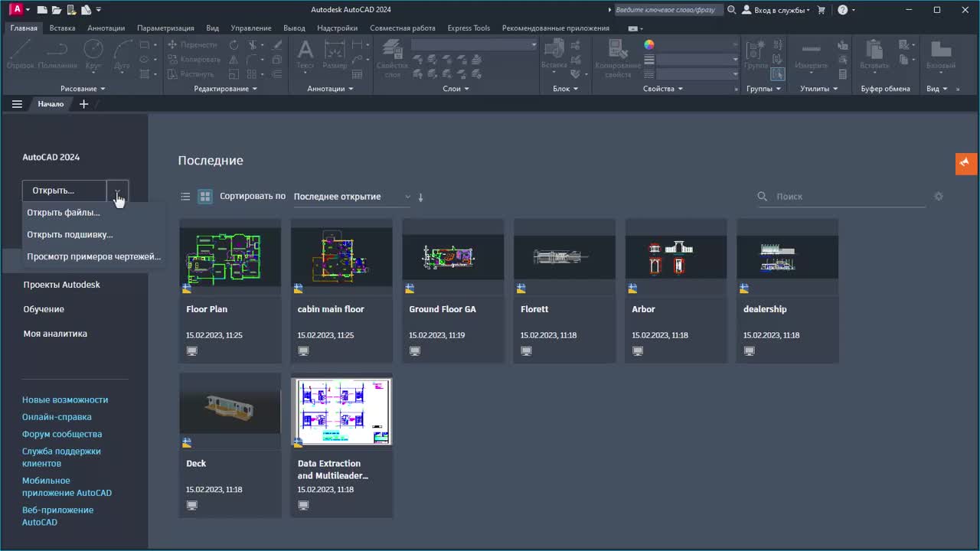This screenshot has width=980, height=551.
Task: Open the Веб-приложение AutoCAD link
Action: click(x=57, y=517)
